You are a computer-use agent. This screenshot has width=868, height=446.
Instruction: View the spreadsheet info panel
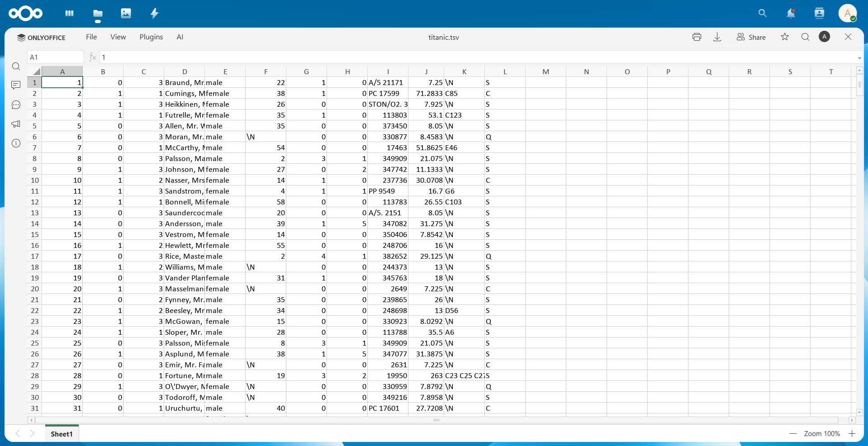16,143
